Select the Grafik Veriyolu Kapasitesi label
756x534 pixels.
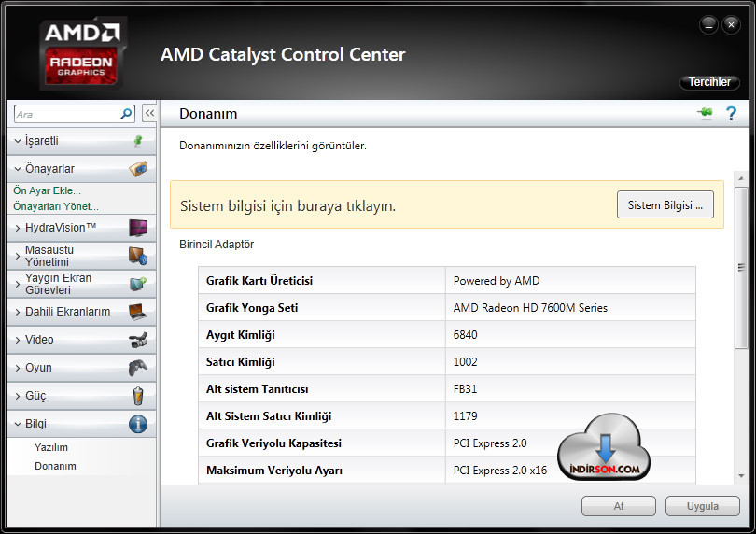click(x=273, y=443)
